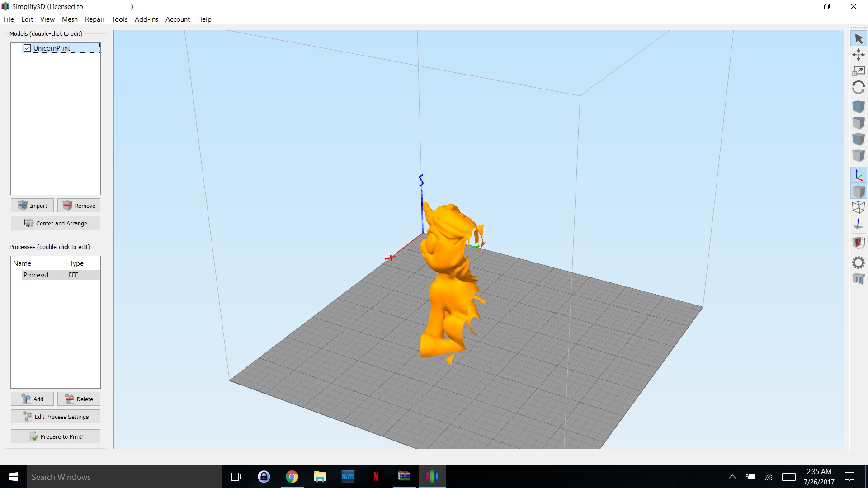This screenshot has width=868, height=488.
Task: Click Prepare to Print!
Action: tap(56, 436)
